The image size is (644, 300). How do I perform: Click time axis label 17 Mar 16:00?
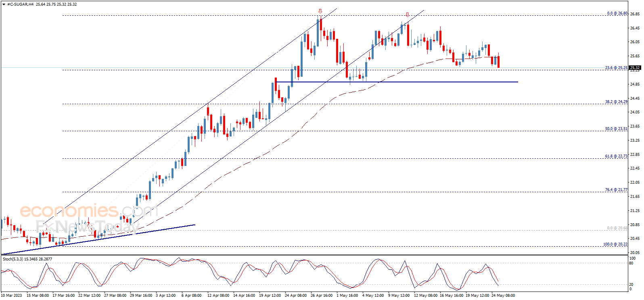point(63,296)
